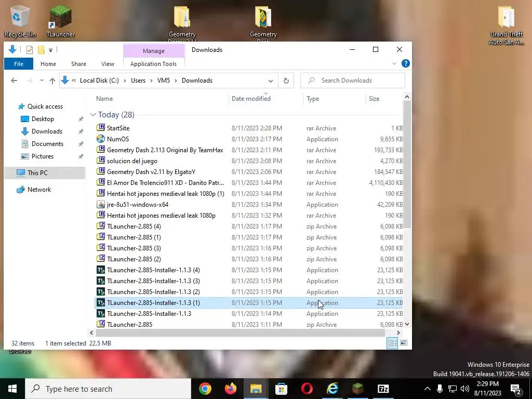Switch to Large icons view layout
The height and width of the screenshot is (399, 532).
(403, 343)
